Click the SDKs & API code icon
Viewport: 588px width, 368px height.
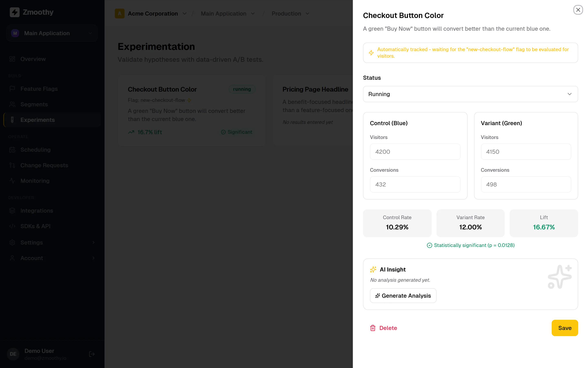pyautogui.click(x=12, y=226)
